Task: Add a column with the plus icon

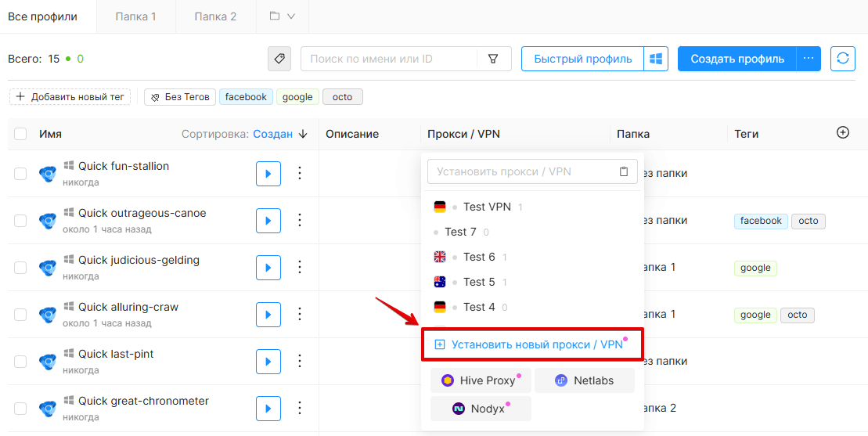Action: (842, 133)
